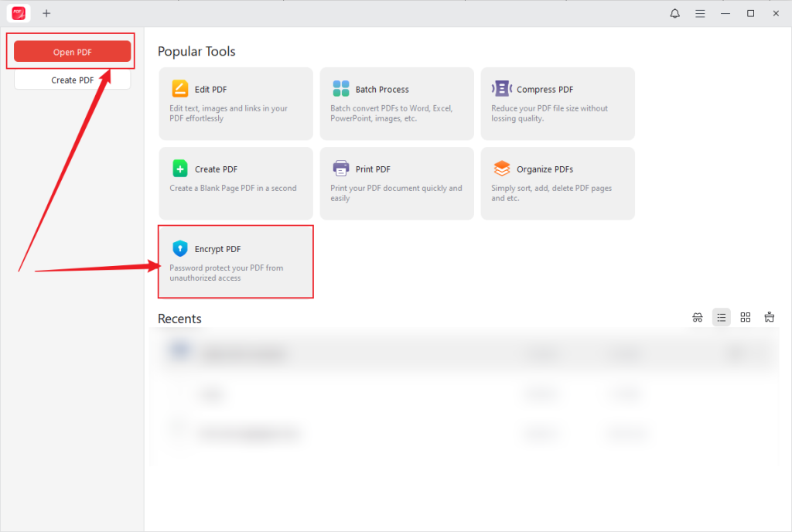This screenshot has height=532, width=792.
Task: Toggle private mode for Recents
Action: (x=698, y=317)
